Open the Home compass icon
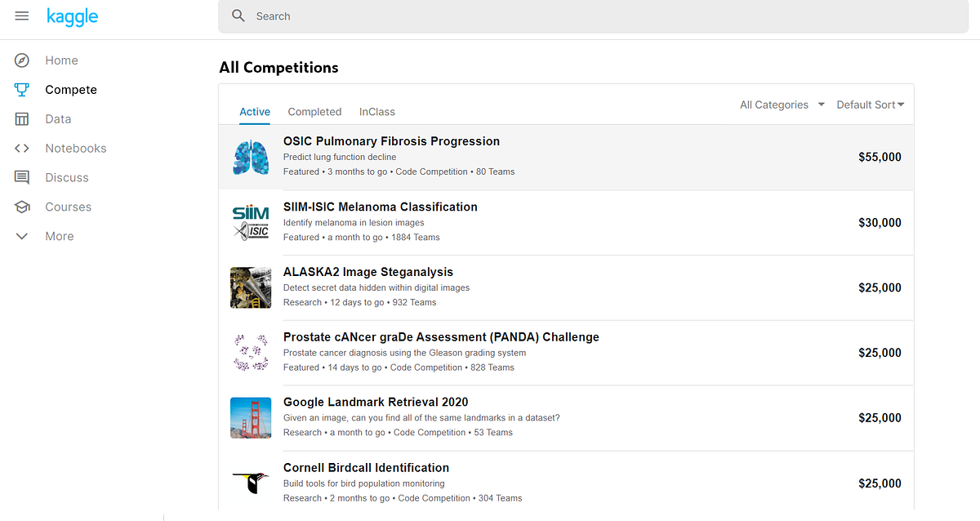 20,60
